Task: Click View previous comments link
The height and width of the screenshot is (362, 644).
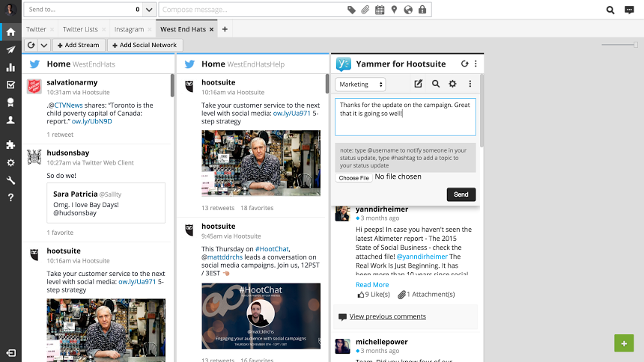Action: 388,316
